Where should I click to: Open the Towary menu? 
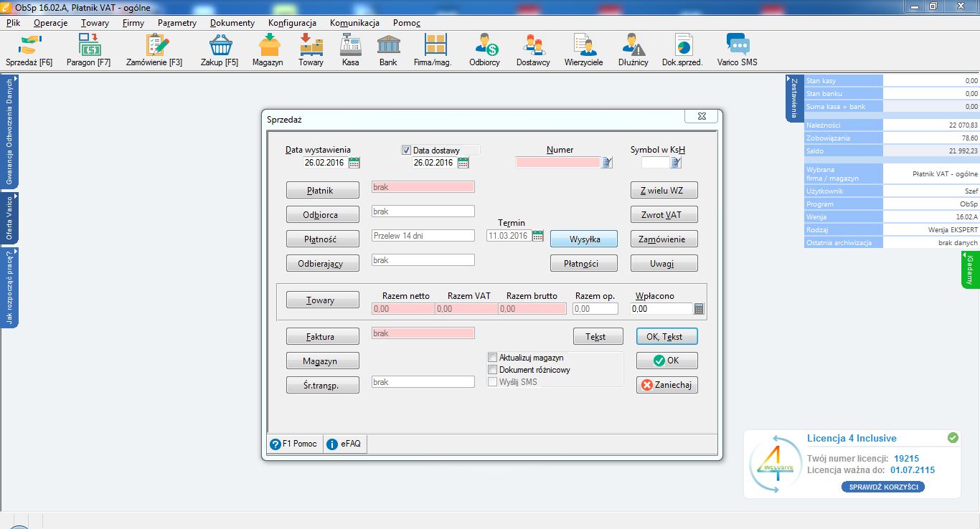pyautogui.click(x=95, y=23)
